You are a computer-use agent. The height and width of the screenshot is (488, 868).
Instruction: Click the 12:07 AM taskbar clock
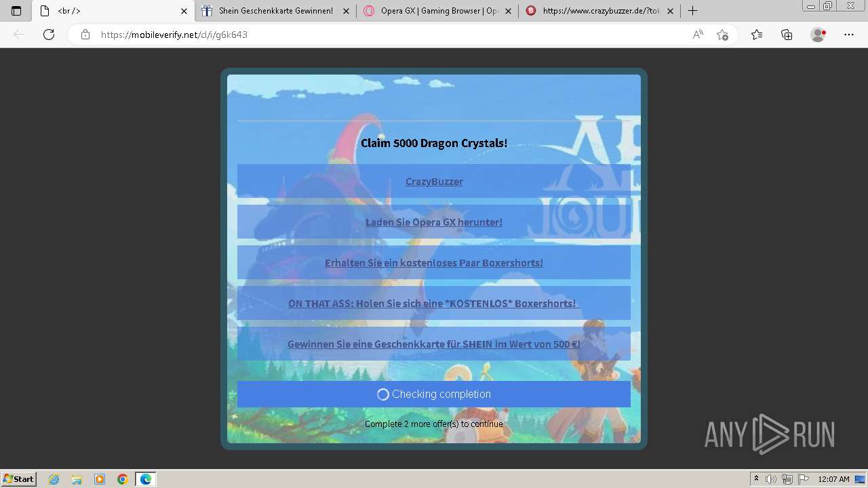(x=833, y=479)
